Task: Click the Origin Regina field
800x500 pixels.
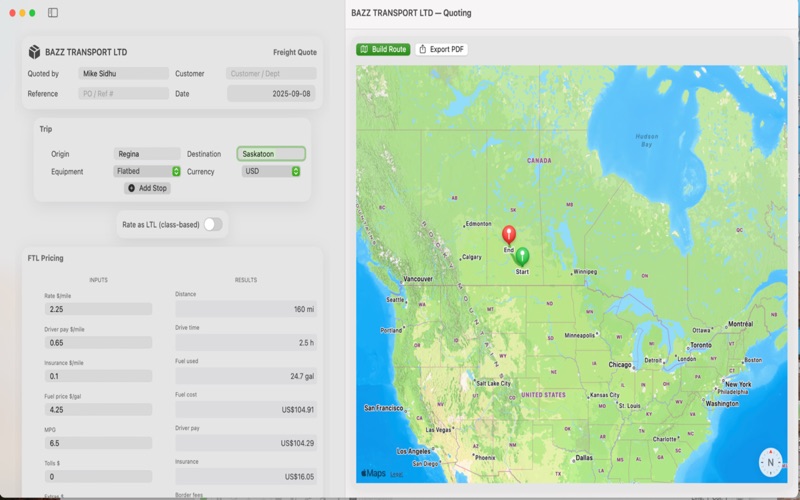Action: point(147,154)
